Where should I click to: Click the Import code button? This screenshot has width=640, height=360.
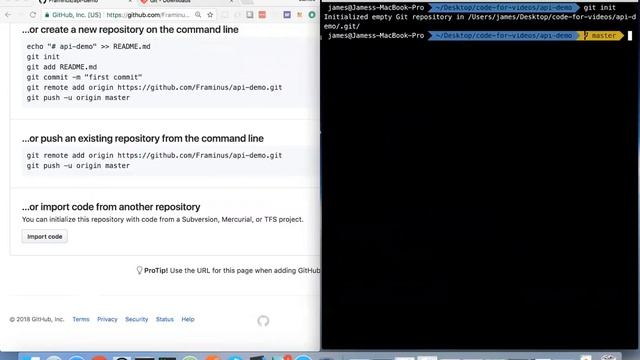pos(44,237)
